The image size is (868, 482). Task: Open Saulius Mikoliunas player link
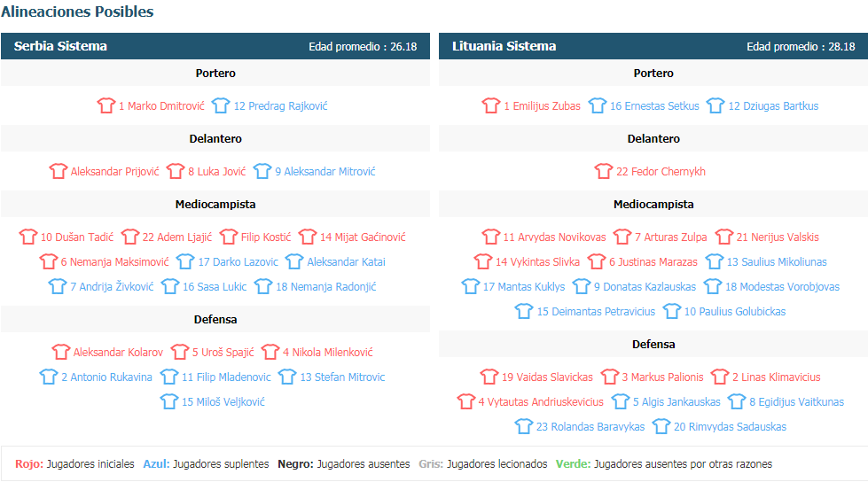[777, 262]
